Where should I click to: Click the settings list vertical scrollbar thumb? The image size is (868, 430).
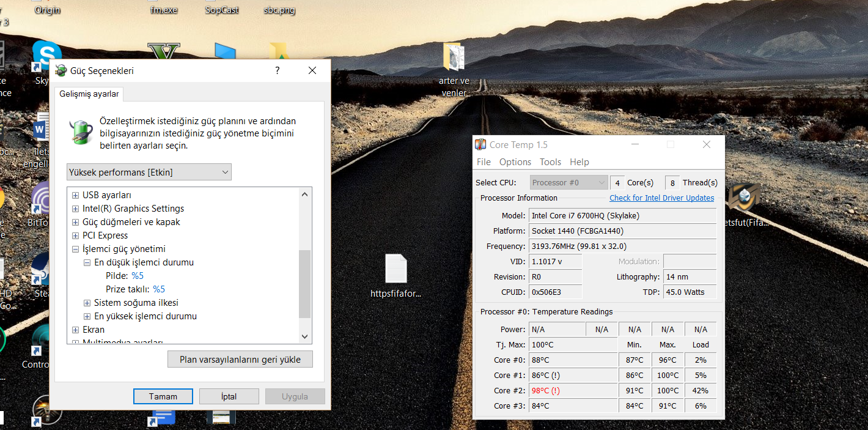click(x=304, y=283)
